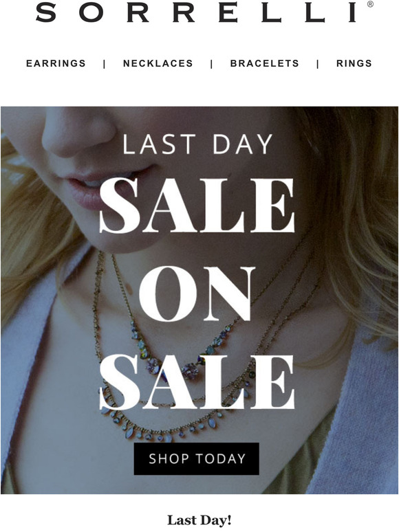
Task: Click the divider between Bracelets and Rings
Action: tap(318, 64)
